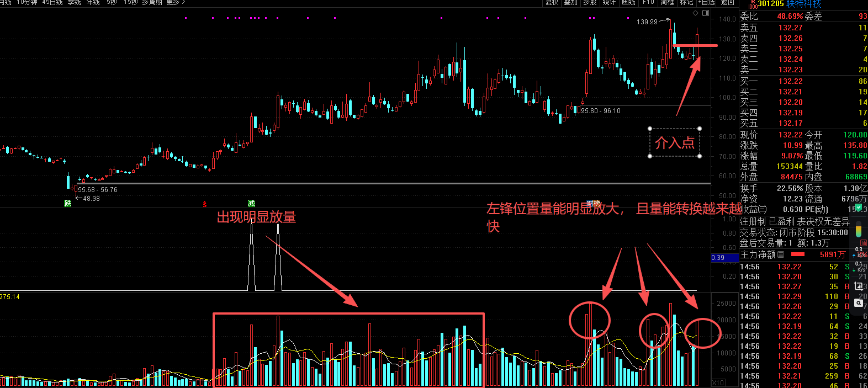Open the green shield security icon
Viewport: 868px width, 388px height.
tap(859, 208)
